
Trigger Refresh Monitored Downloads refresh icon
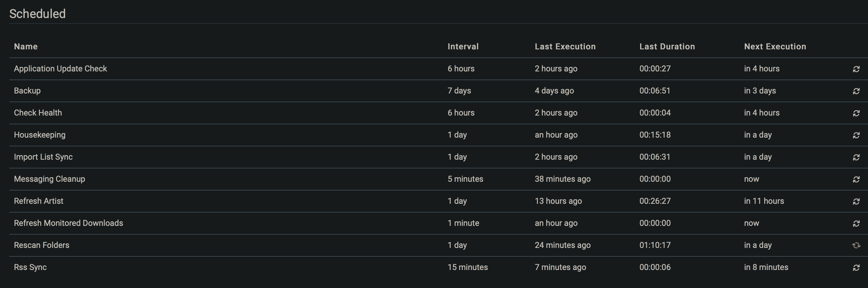point(856,223)
